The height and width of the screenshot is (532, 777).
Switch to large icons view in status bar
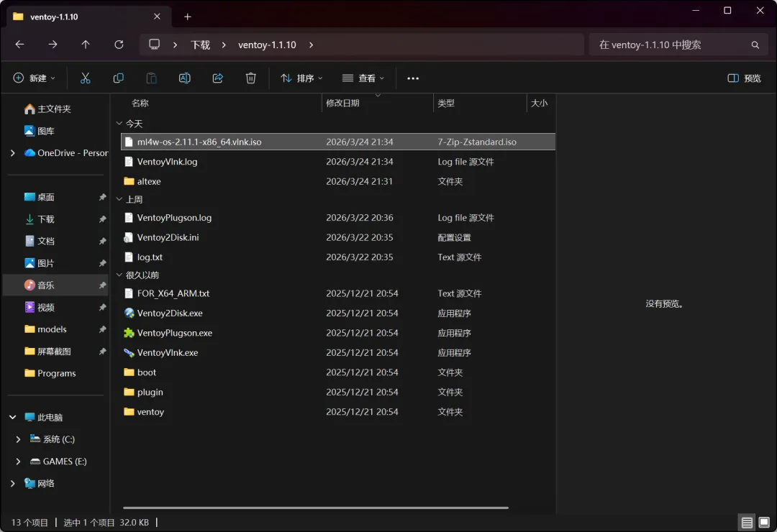(764, 522)
